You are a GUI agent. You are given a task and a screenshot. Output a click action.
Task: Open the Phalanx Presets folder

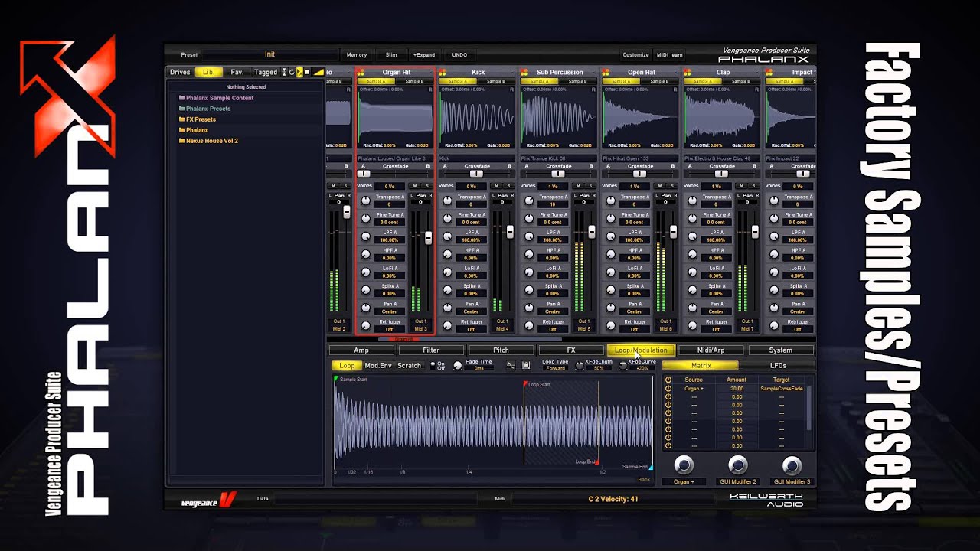[x=204, y=109]
